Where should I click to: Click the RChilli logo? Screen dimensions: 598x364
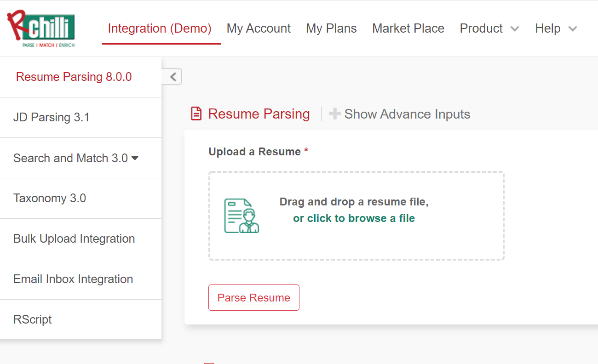tap(41, 29)
